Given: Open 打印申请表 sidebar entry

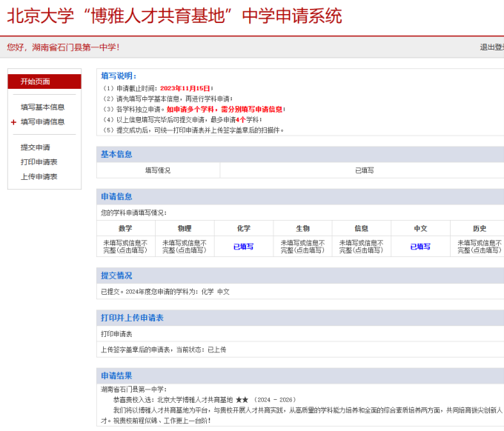Looking at the screenshot, I should pos(39,162).
